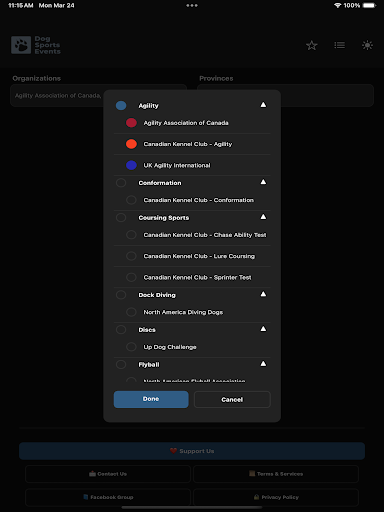
Task: Collapse the Dock Diving group arrow
Action: click(x=263, y=294)
